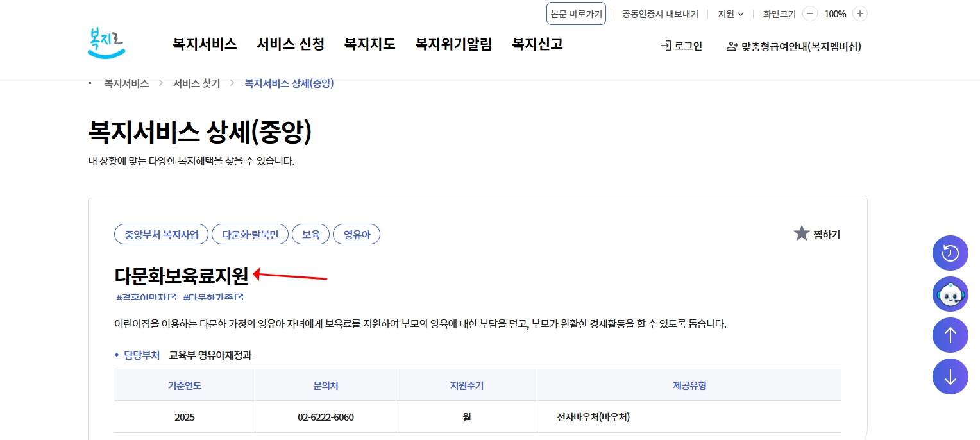Click the 복지로 site logo
The height and width of the screenshot is (440, 980).
click(x=106, y=41)
